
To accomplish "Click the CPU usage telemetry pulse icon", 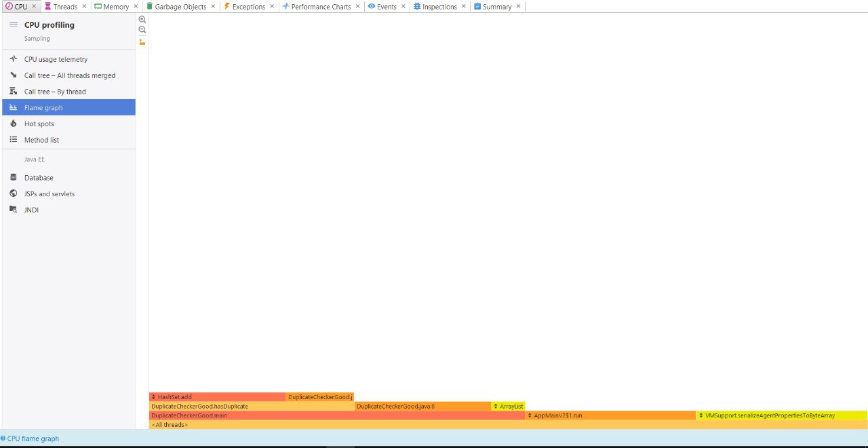I will coord(13,59).
